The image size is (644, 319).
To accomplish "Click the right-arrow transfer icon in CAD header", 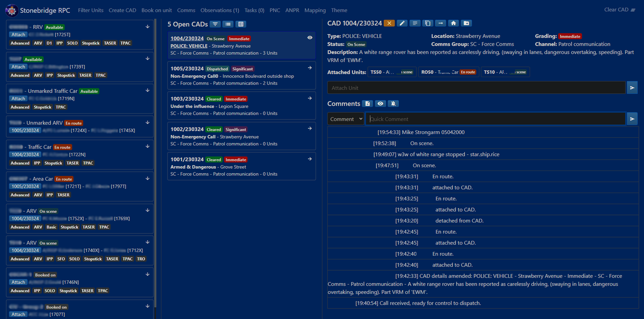I will pos(441,23).
